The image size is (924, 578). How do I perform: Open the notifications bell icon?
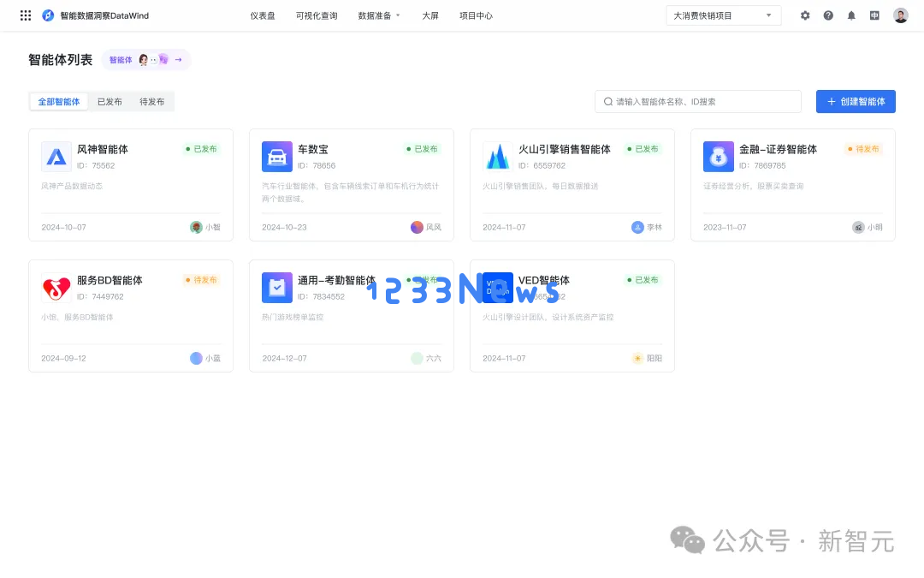tap(851, 15)
